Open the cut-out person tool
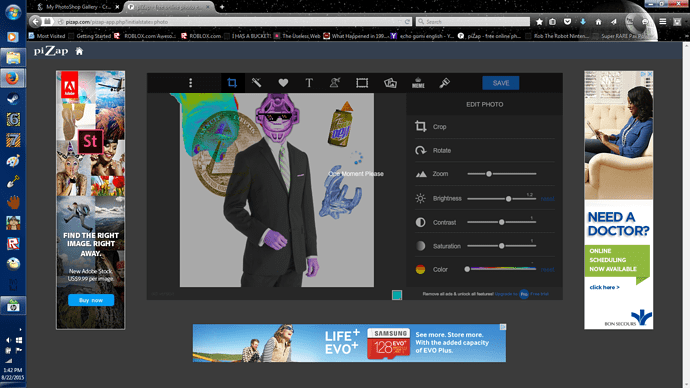Screen dimensions: 690x388 335,83
